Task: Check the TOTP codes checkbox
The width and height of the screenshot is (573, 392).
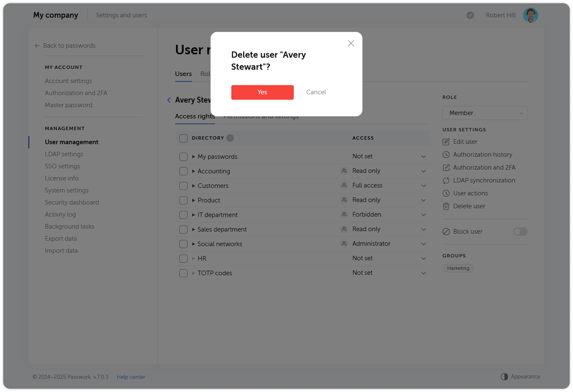Action: pos(183,273)
